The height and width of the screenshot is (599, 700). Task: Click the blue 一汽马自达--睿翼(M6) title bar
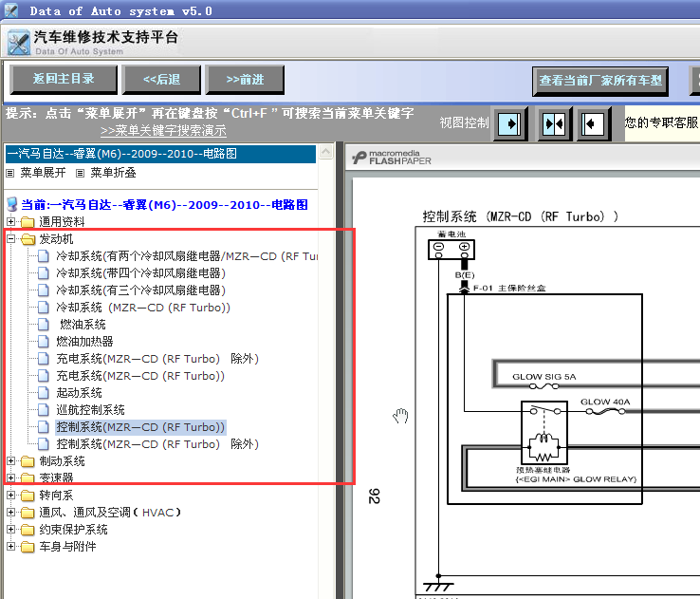[160, 154]
